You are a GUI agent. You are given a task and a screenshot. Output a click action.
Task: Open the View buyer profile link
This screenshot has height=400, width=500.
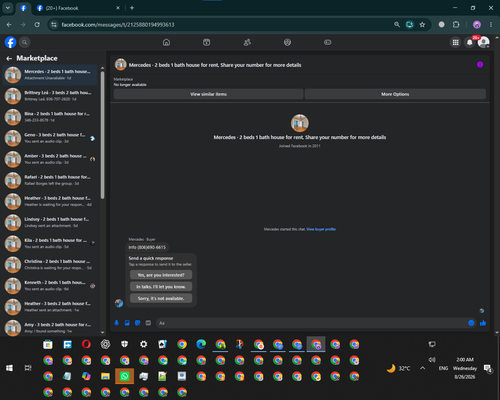(321, 229)
